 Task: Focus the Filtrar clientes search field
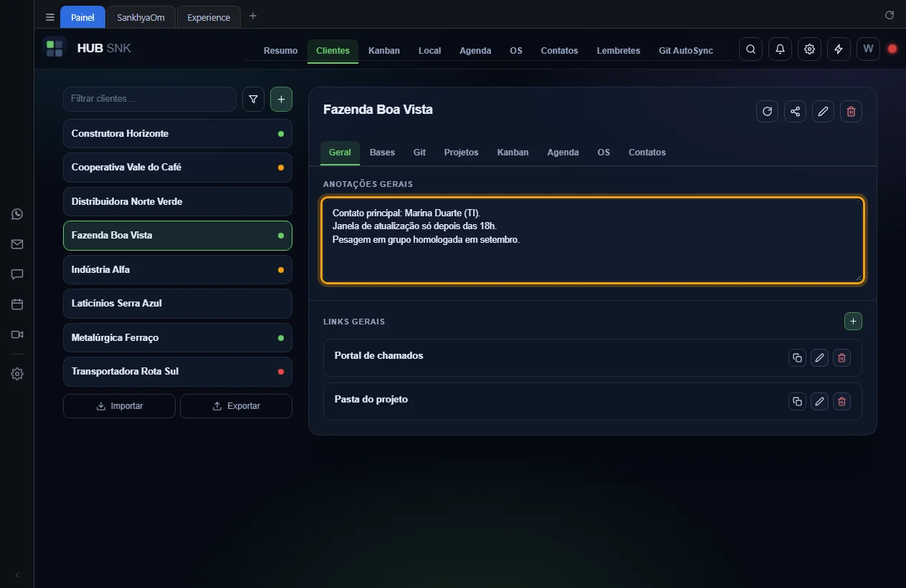pos(150,99)
